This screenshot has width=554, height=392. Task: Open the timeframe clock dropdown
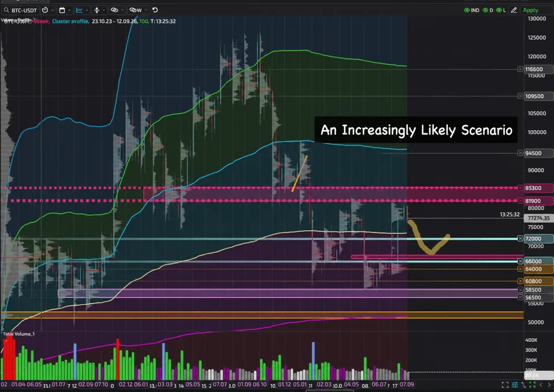pos(48,10)
